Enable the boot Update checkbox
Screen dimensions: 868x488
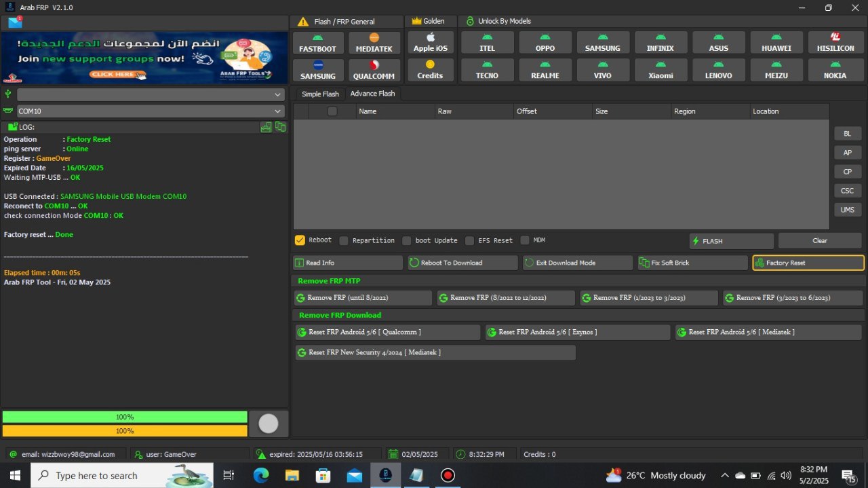406,240
